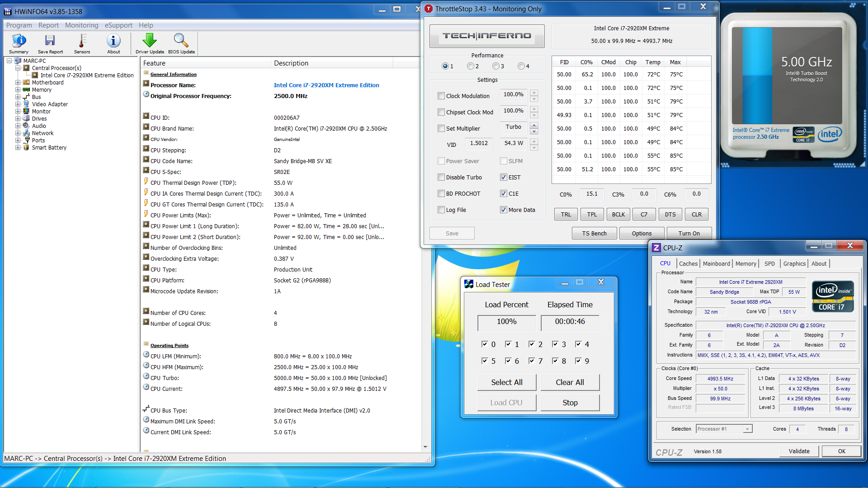Image resolution: width=868 pixels, height=488 pixels.
Task: Collapse the MARC-PC root node
Action: click(x=9, y=61)
